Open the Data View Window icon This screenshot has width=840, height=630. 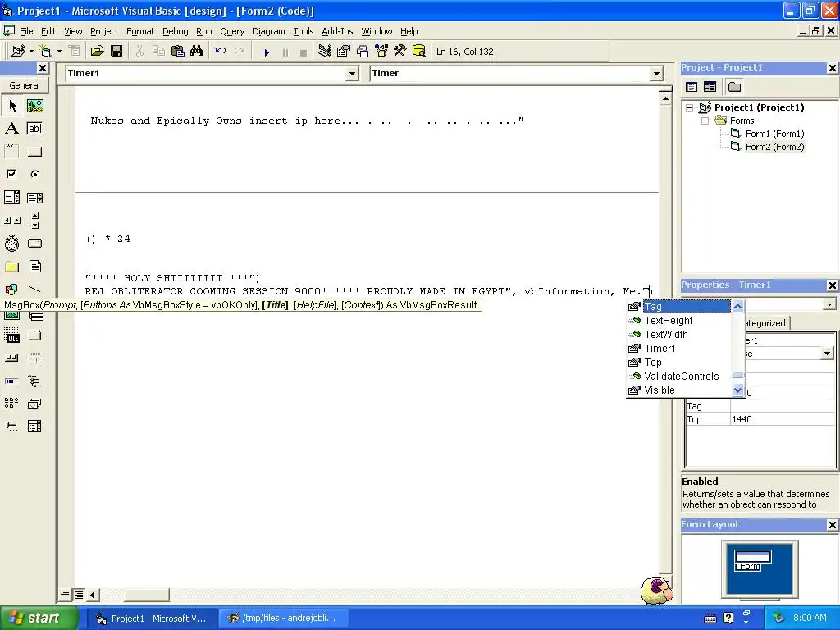(419, 52)
